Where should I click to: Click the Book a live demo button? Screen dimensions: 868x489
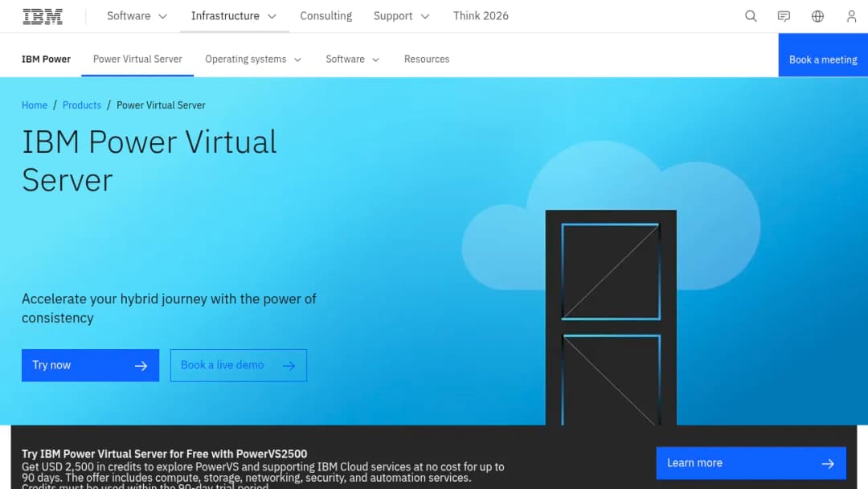pos(239,365)
